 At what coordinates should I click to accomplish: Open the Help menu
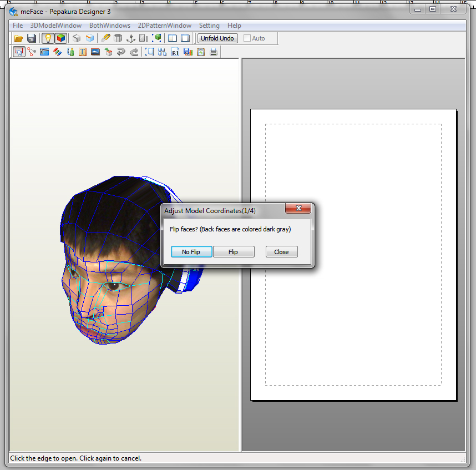point(234,26)
